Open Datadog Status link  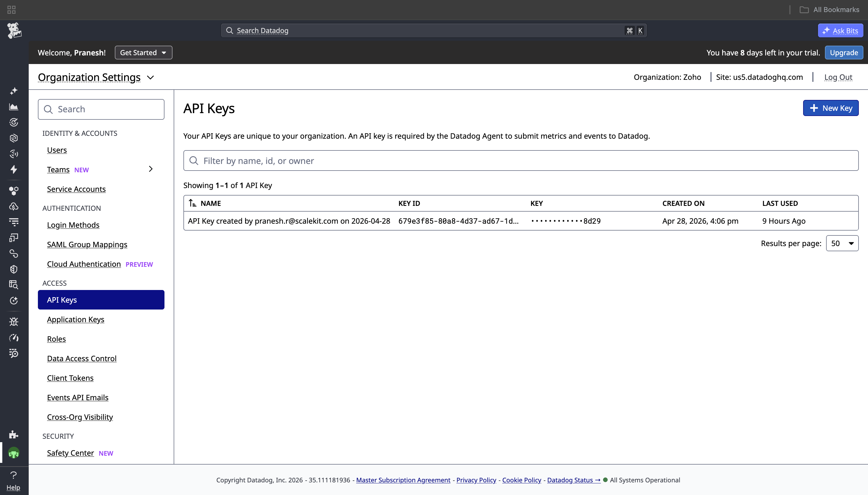click(x=574, y=480)
